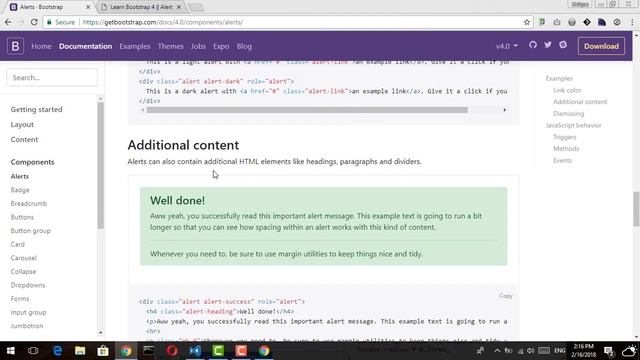Click the sidebar vertical scrollbar thumb
The height and width of the screenshot is (360, 640).
tap(100, 165)
